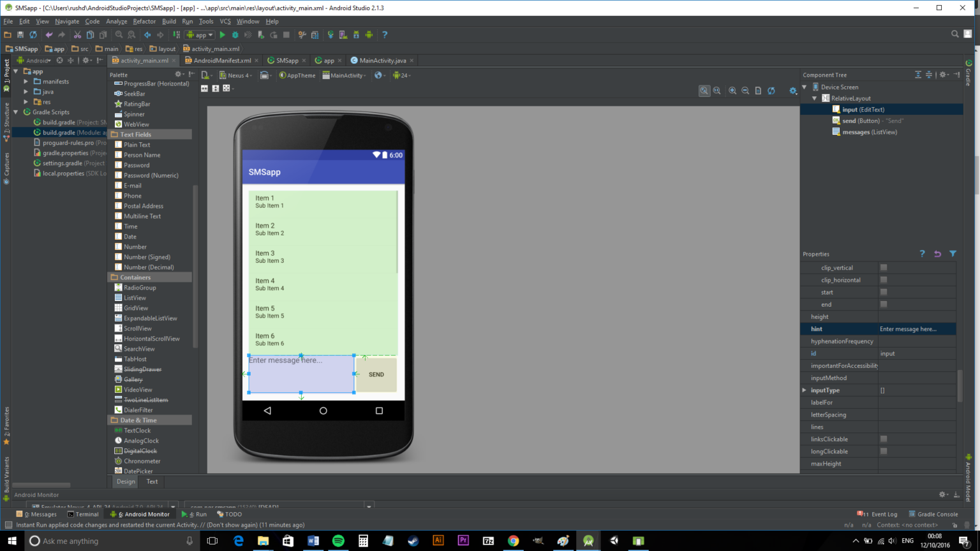Image resolution: width=980 pixels, height=551 pixels.
Task: Refresh the layout preview
Action: [x=771, y=91]
